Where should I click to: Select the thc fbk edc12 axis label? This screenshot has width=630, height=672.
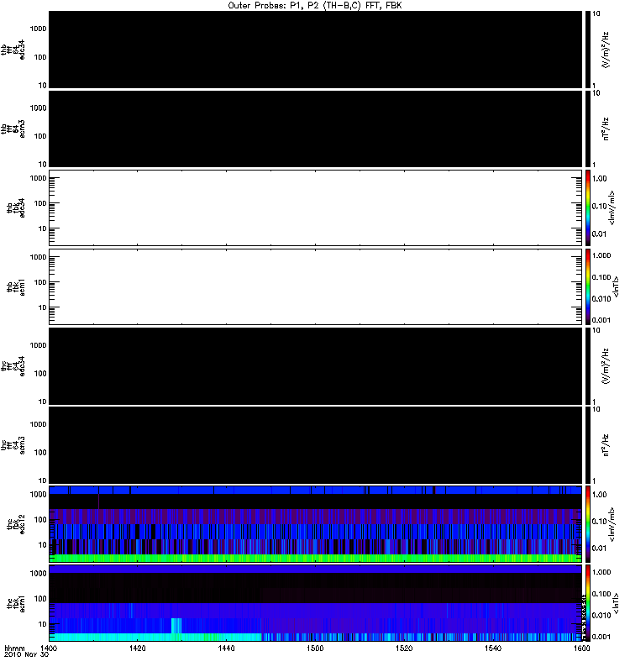16,524
